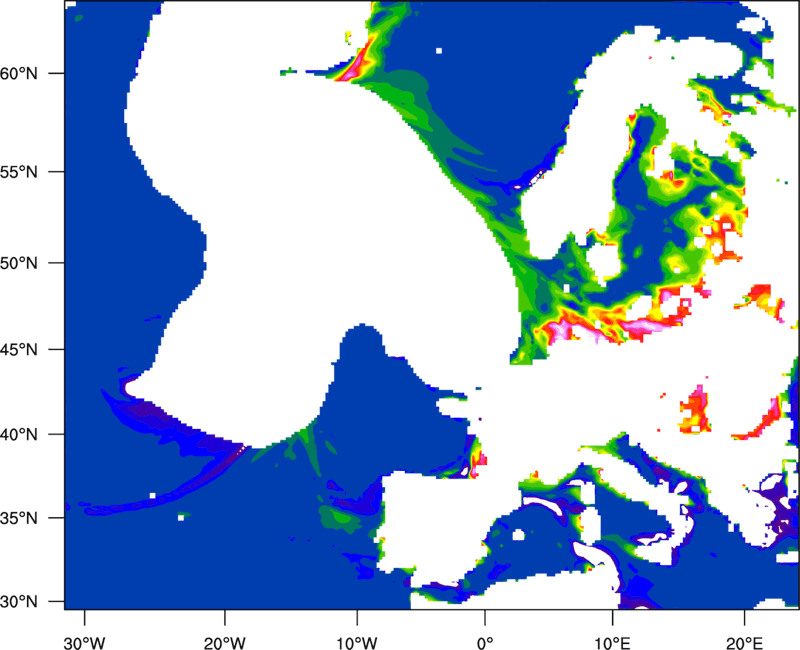
Task: Click the 45°N latitude label
Action: pyautogui.click(x=19, y=349)
